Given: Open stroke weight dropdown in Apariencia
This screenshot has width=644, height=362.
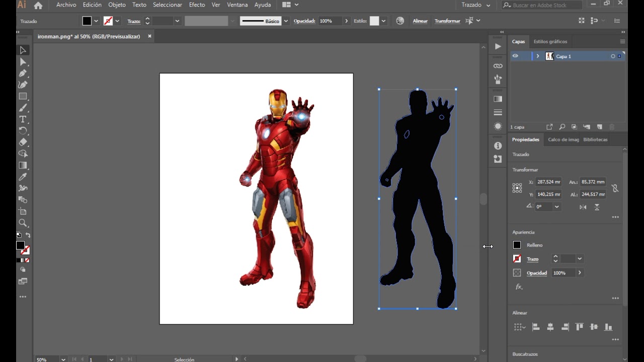Looking at the screenshot, I should pos(580,259).
